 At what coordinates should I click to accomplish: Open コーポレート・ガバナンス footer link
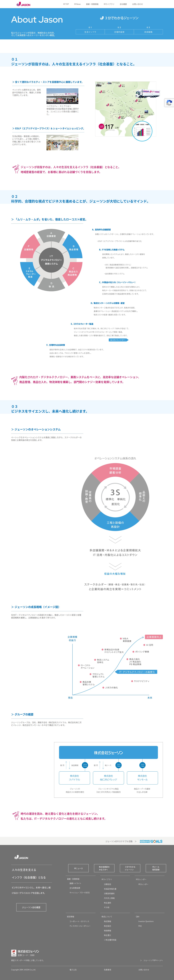click(x=79, y=921)
